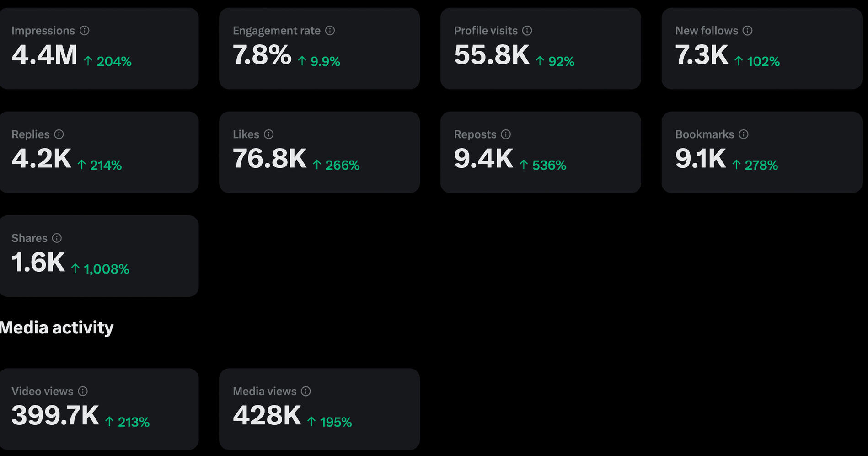Click the Replies info icon

tap(59, 134)
